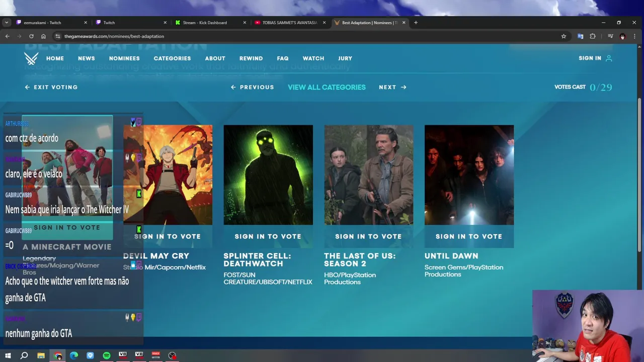644x362 pixels.
Task: Open Microsoft Edge from taskbar
Action: click(74, 355)
